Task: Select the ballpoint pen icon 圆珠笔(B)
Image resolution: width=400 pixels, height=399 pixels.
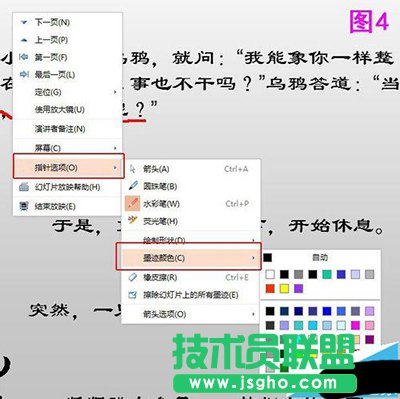Action: pyautogui.click(x=133, y=186)
